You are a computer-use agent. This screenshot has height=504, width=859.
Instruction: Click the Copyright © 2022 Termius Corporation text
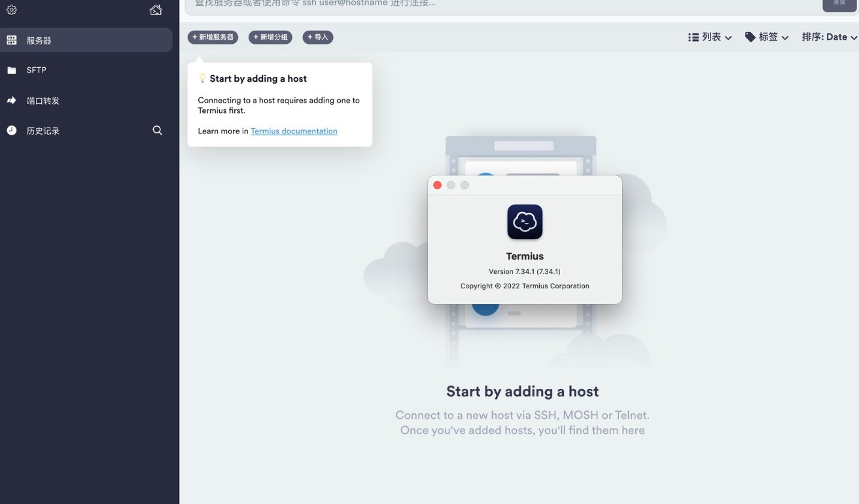click(x=525, y=286)
